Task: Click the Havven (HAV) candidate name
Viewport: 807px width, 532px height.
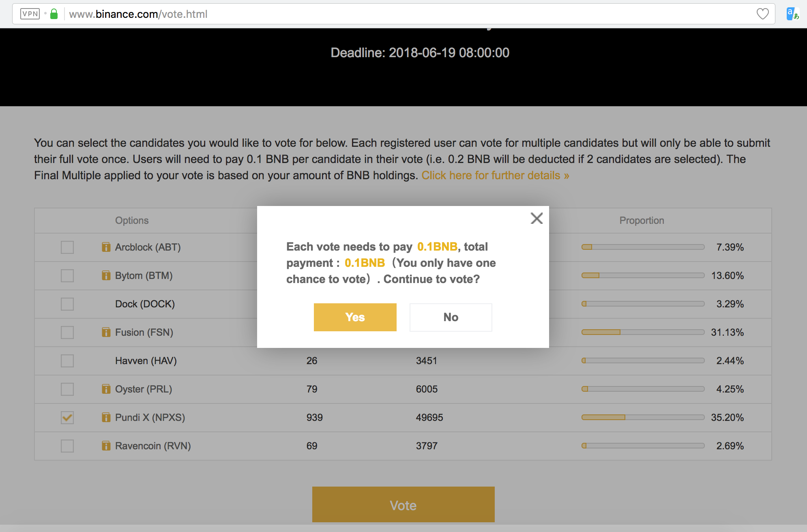Action: point(146,361)
